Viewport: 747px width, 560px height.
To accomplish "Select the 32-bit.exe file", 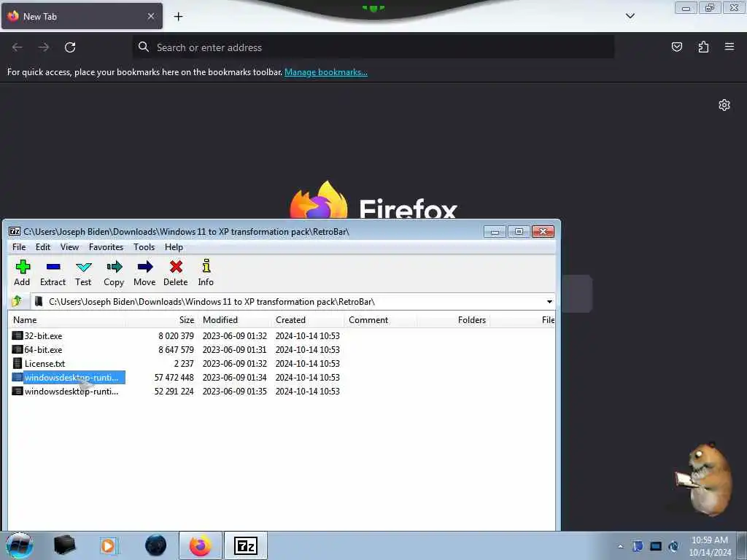I will coord(43,336).
